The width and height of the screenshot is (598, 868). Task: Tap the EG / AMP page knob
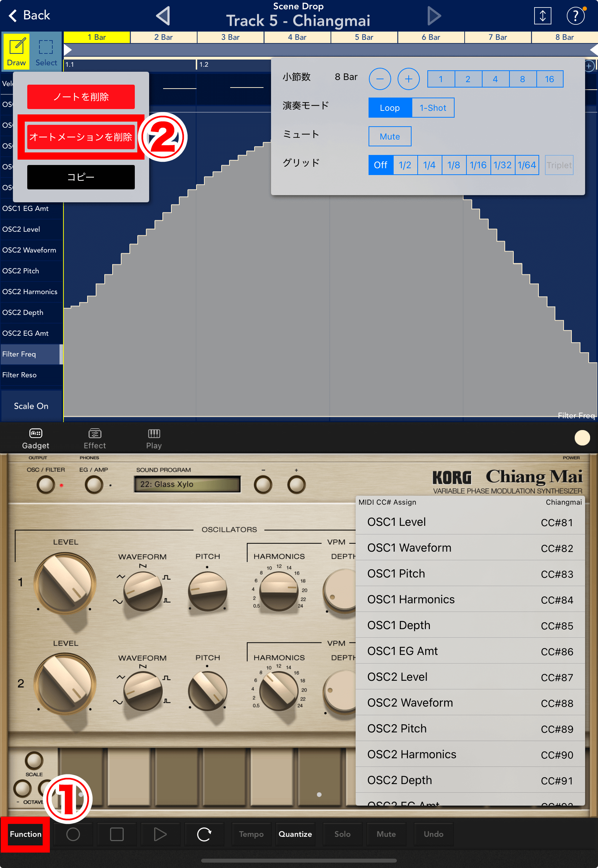(x=94, y=485)
